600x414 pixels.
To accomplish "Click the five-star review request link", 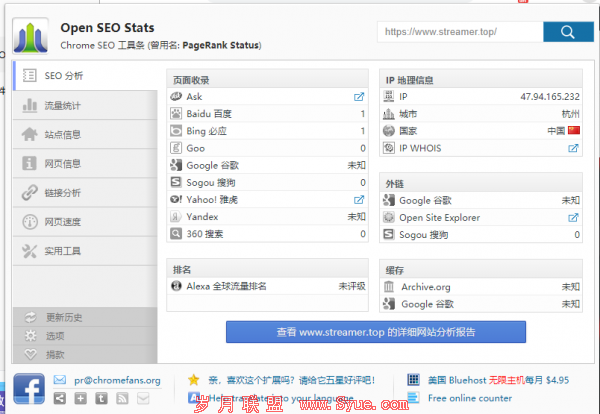I will 292,380.
